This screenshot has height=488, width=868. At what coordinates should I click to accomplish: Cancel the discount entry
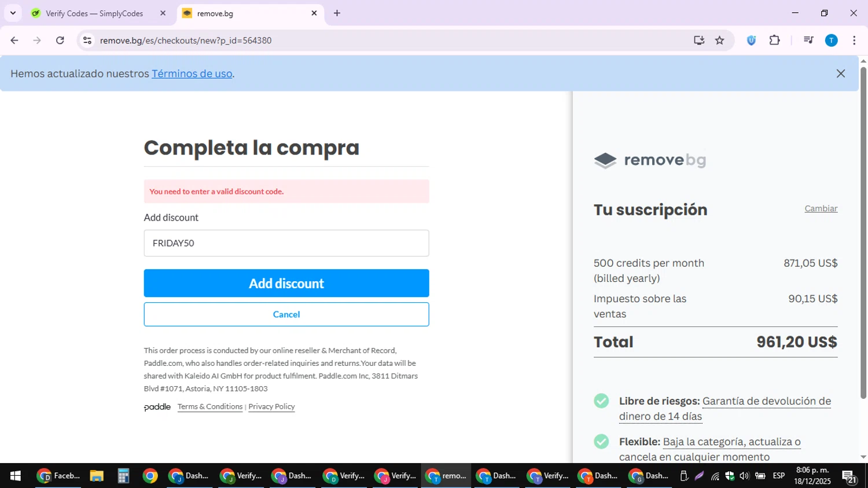[286, 314]
